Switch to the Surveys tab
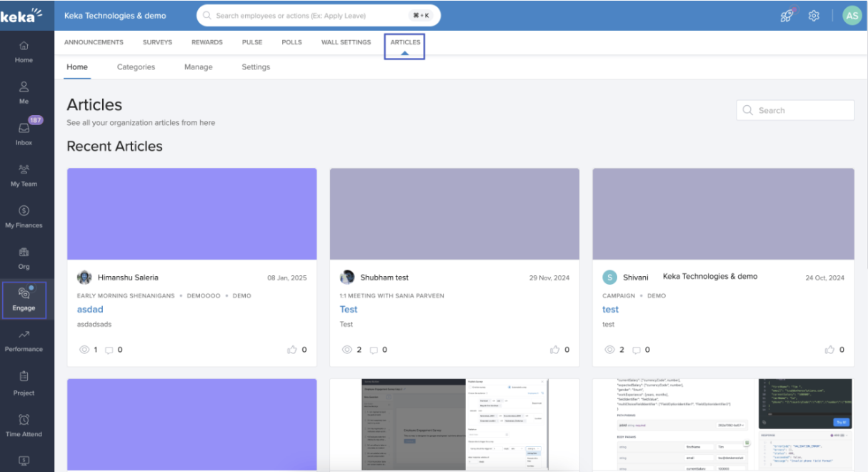Image resolution: width=868 pixels, height=472 pixels. (x=157, y=42)
